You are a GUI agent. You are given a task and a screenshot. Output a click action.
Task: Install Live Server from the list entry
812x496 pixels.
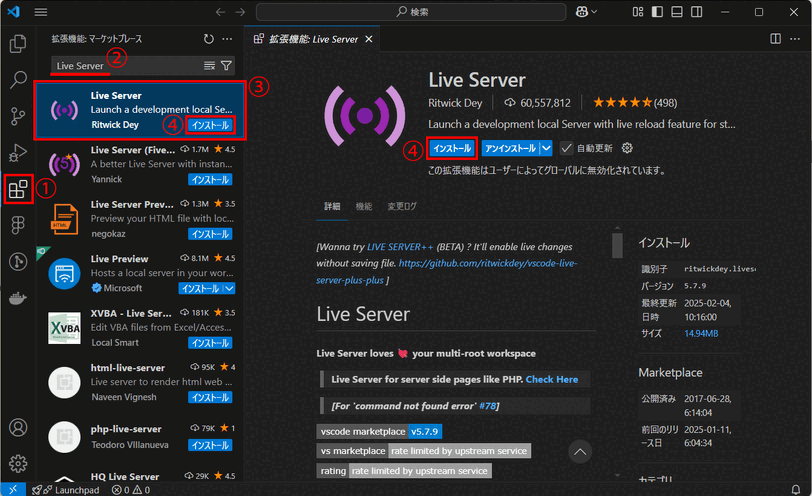210,125
